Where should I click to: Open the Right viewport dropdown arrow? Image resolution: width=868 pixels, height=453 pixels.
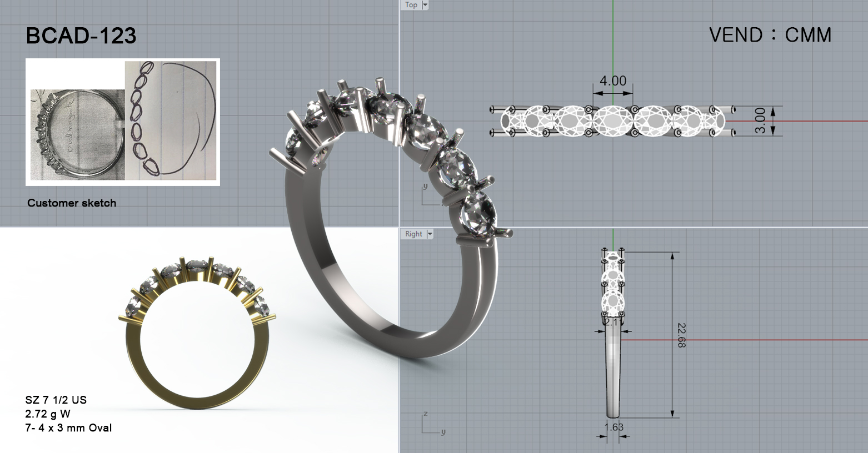point(430,234)
